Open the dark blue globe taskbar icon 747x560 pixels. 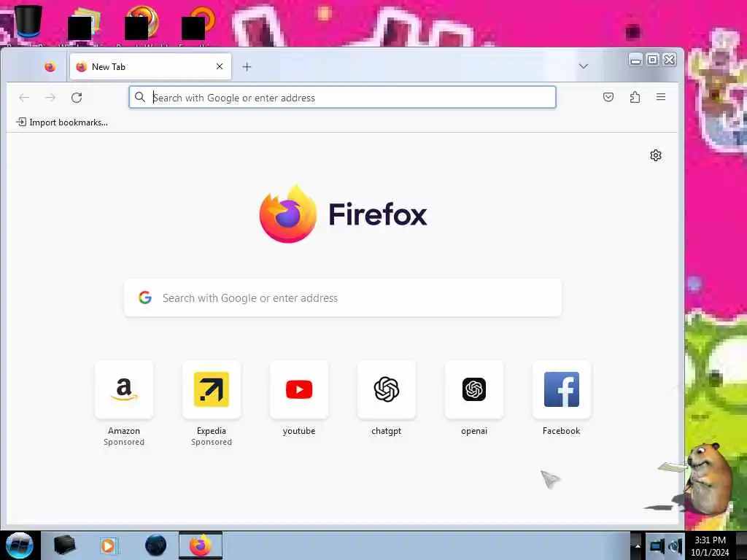point(156,545)
